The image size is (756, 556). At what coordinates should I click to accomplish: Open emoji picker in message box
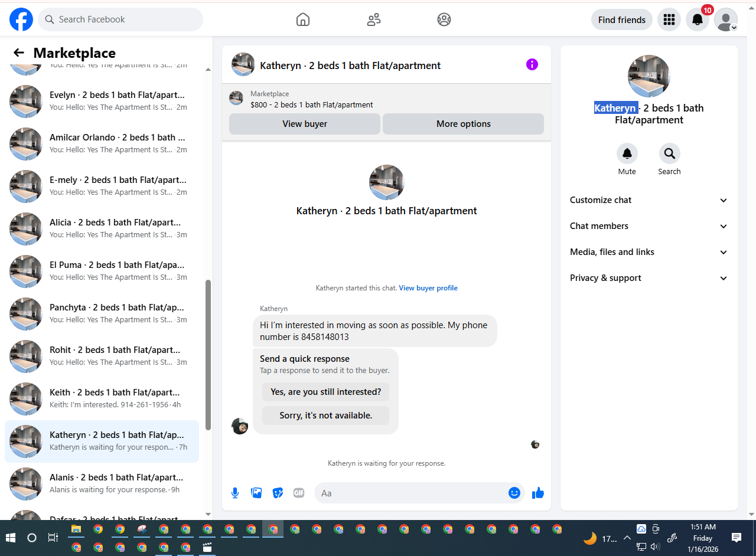pyautogui.click(x=514, y=493)
